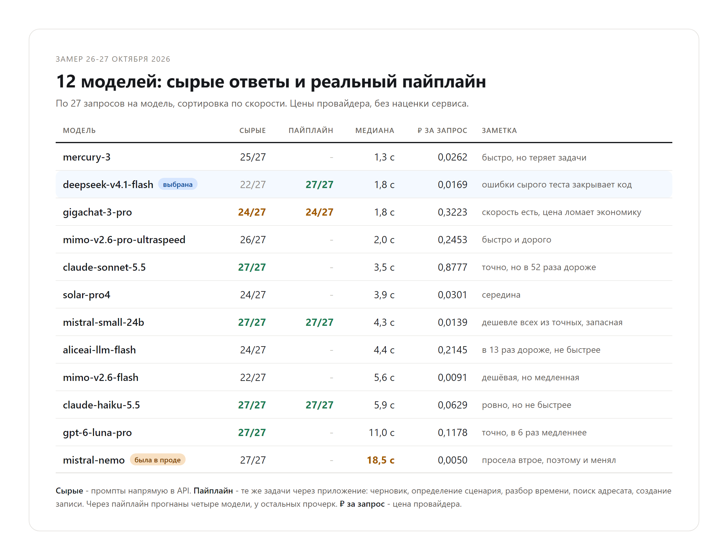This screenshot has width=728, height=560.
Task: Select the mimo-v2.6-flash model name
Action: point(101,377)
